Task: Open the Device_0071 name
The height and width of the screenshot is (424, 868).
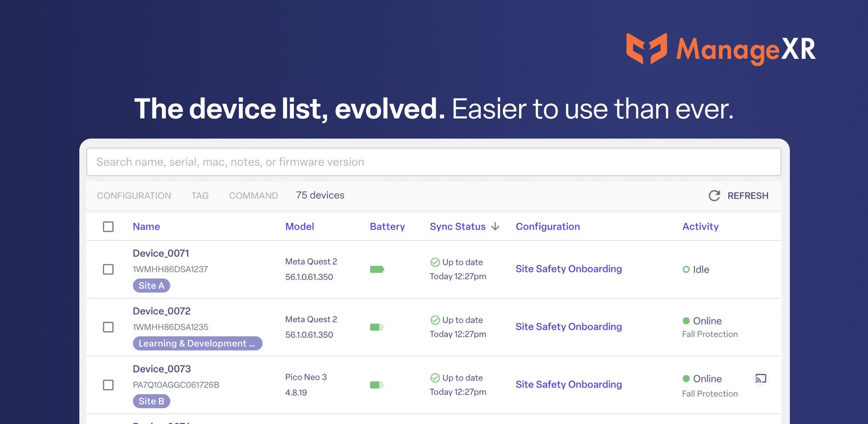Action: (x=161, y=254)
